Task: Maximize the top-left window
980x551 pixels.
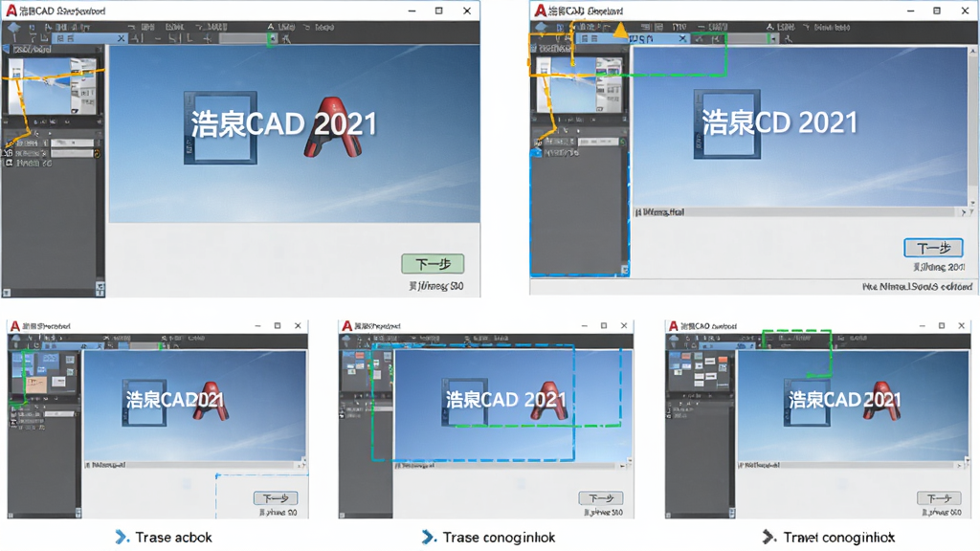Action: tap(438, 11)
